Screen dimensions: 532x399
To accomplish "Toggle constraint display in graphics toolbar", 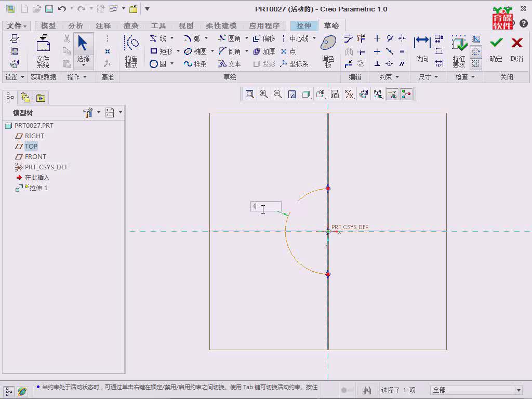I will coord(392,94).
